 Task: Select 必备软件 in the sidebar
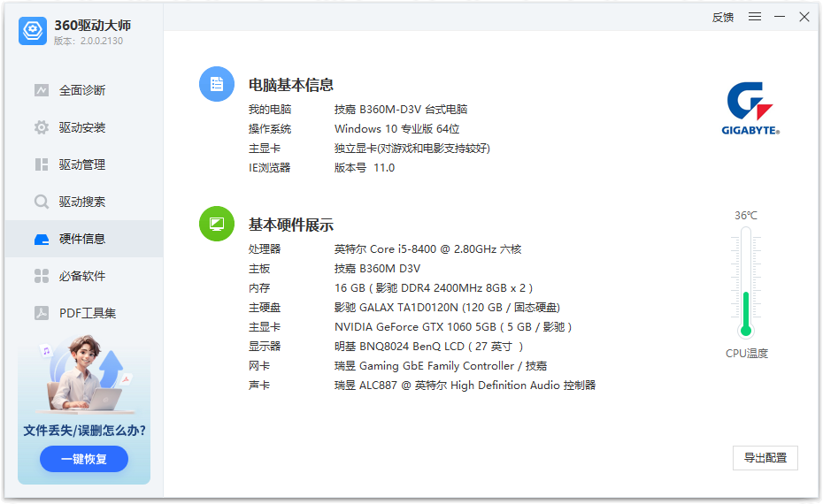click(84, 276)
